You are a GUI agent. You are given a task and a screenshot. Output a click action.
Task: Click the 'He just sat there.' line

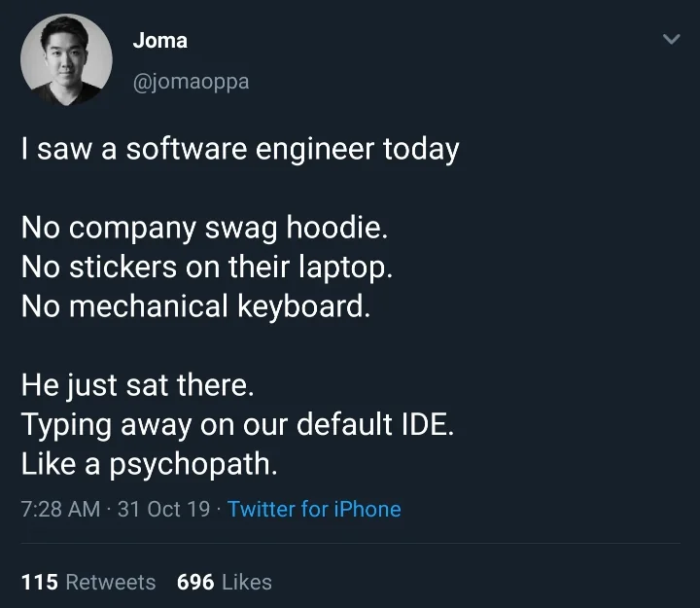137,385
